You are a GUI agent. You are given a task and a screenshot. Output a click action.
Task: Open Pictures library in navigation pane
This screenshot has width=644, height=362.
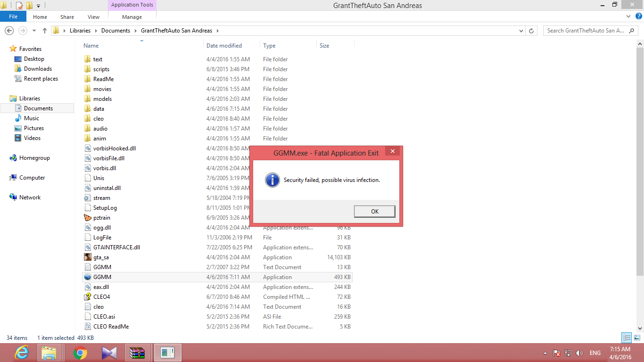coord(34,128)
